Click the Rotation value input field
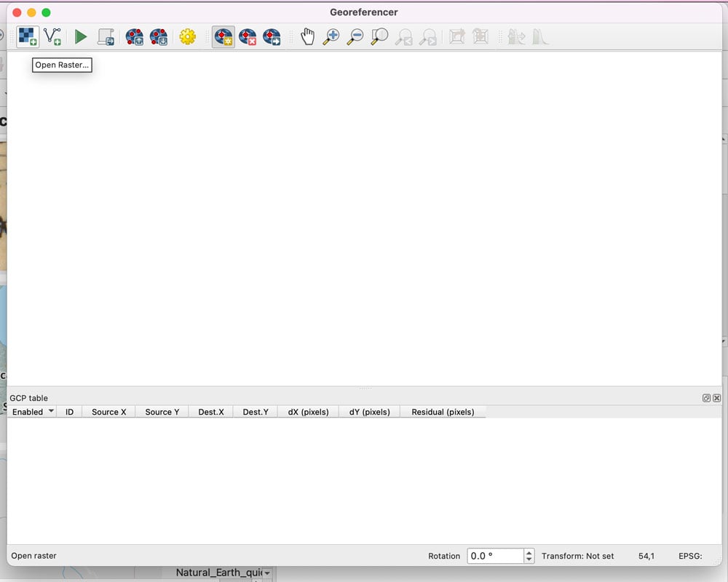 pyautogui.click(x=494, y=556)
